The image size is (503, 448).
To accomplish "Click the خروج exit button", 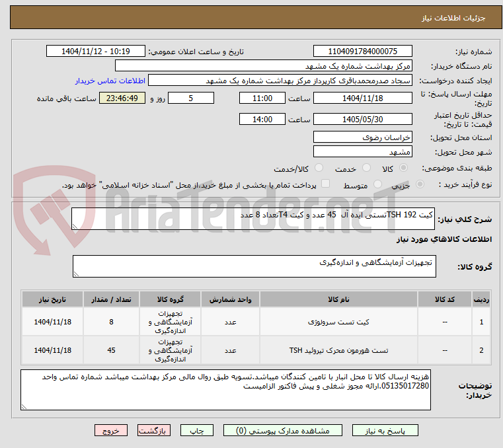I will (110, 431).
